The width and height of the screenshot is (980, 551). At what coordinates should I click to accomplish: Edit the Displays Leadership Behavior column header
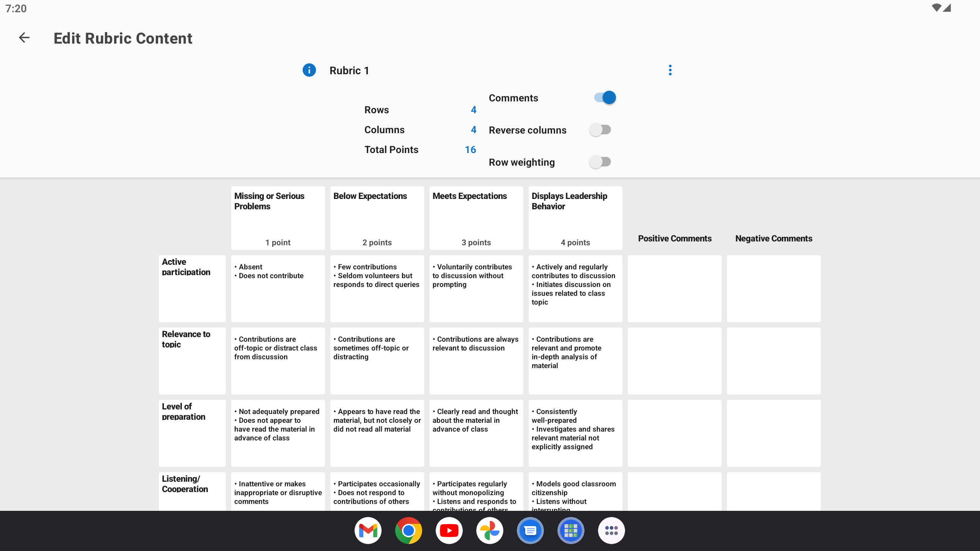[x=575, y=218]
